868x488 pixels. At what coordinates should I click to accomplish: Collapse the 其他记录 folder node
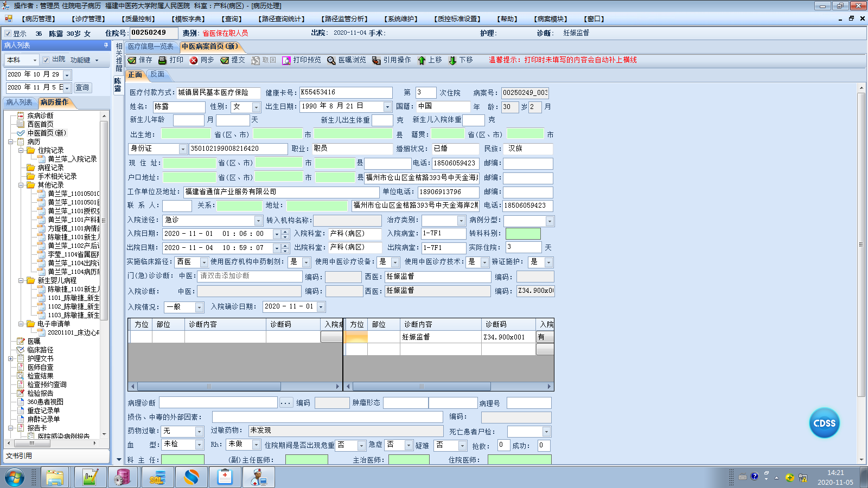pos(21,185)
